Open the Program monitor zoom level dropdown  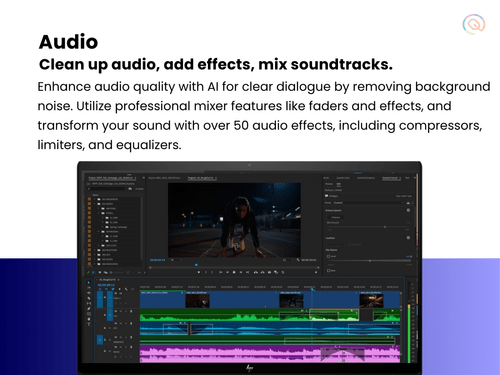[x=176, y=260]
